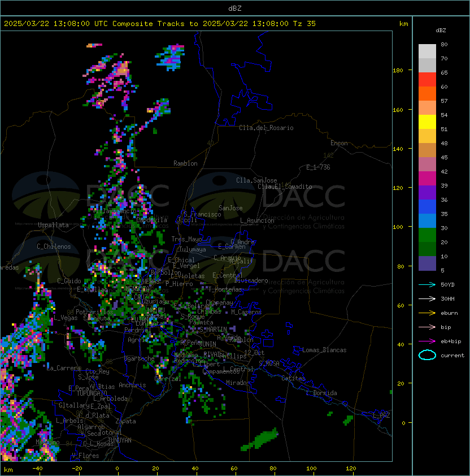Click the C_Chilenos map label
This screenshot has width=470, height=476.
[54, 246]
